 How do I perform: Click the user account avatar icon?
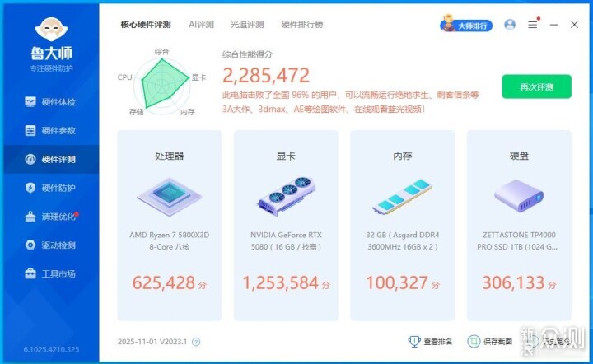point(510,25)
